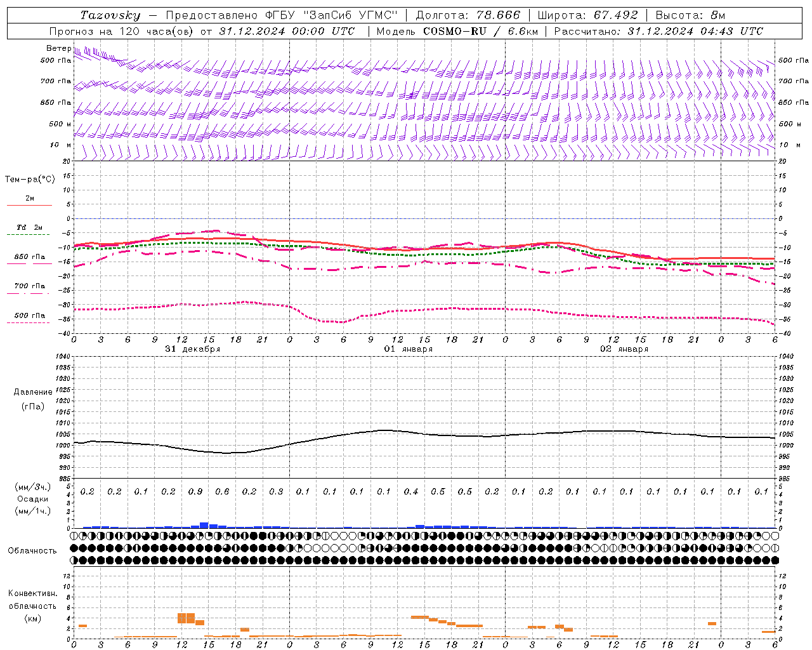The width and height of the screenshot is (812, 650).
Task: Select the latitude value Широта: 67.492
Action: click(x=587, y=15)
